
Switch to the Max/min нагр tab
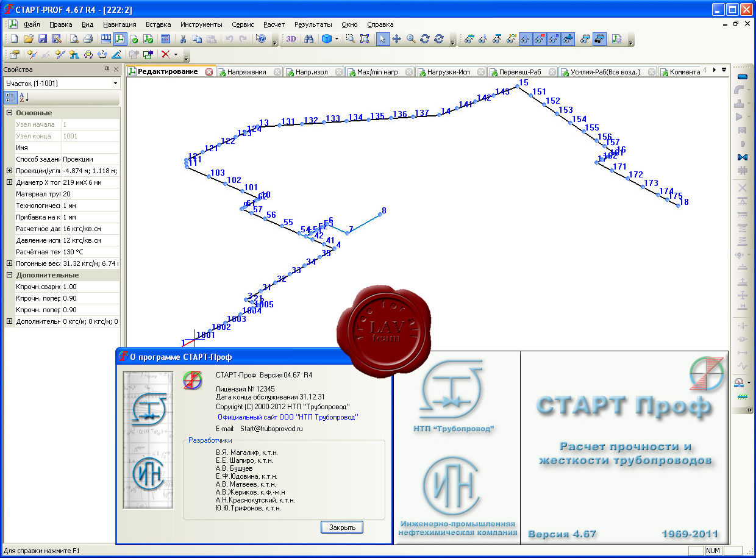point(380,72)
